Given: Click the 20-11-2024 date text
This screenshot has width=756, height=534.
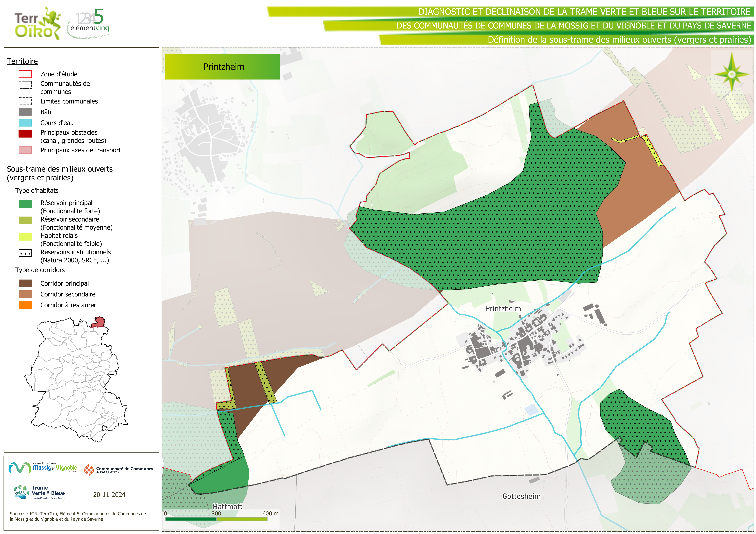Looking at the screenshot, I should (x=109, y=495).
